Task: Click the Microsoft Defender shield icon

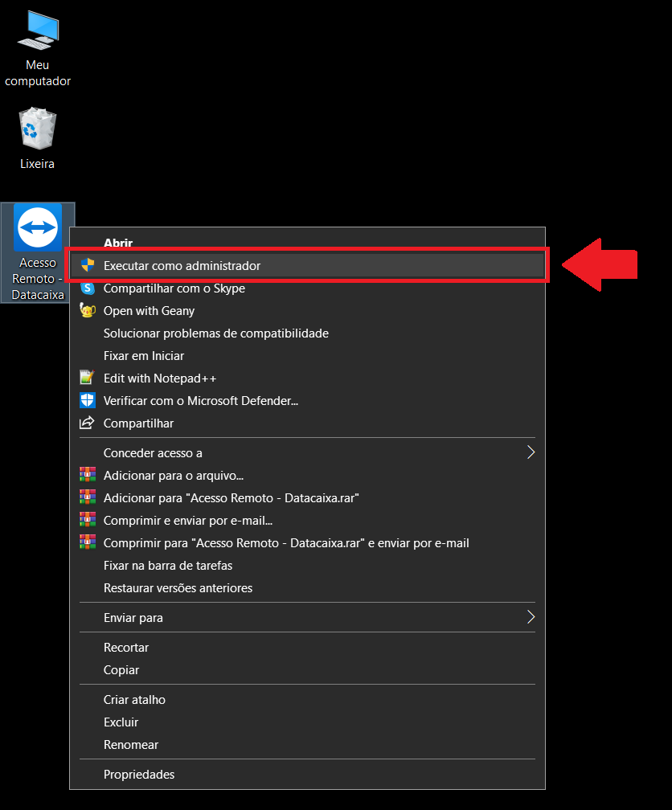Action: (x=88, y=401)
